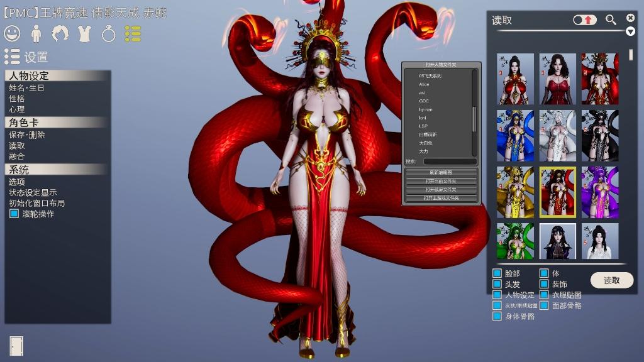Open 融合 fusion menu
Image resolution: width=644 pixels, height=362 pixels.
tap(17, 156)
